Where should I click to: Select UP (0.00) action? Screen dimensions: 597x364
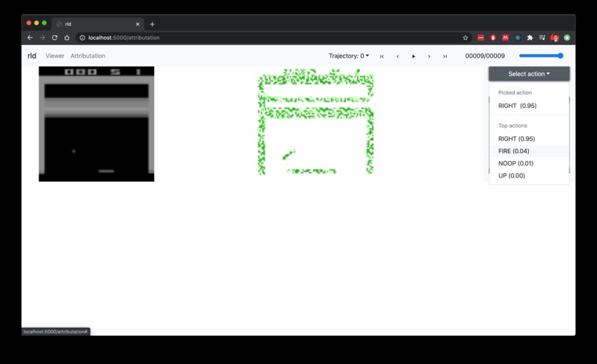[x=530, y=175]
